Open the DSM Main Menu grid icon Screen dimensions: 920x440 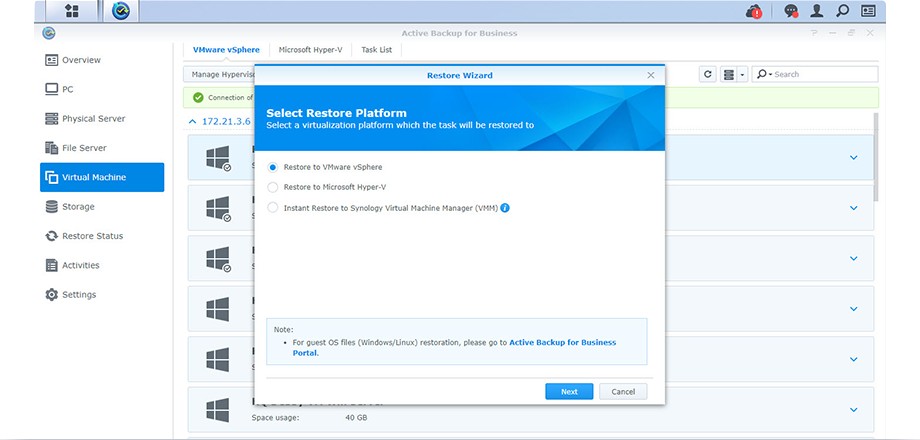72,11
